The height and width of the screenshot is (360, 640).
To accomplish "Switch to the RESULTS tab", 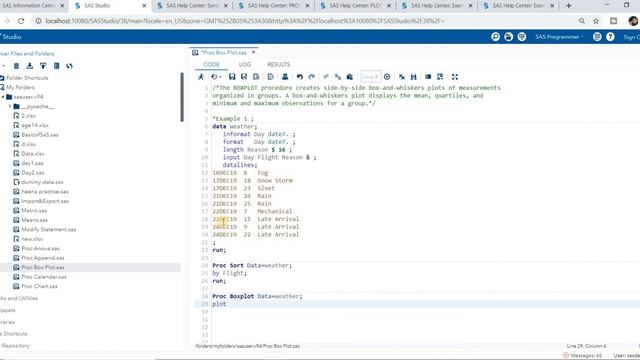I will (x=278, y=64).
